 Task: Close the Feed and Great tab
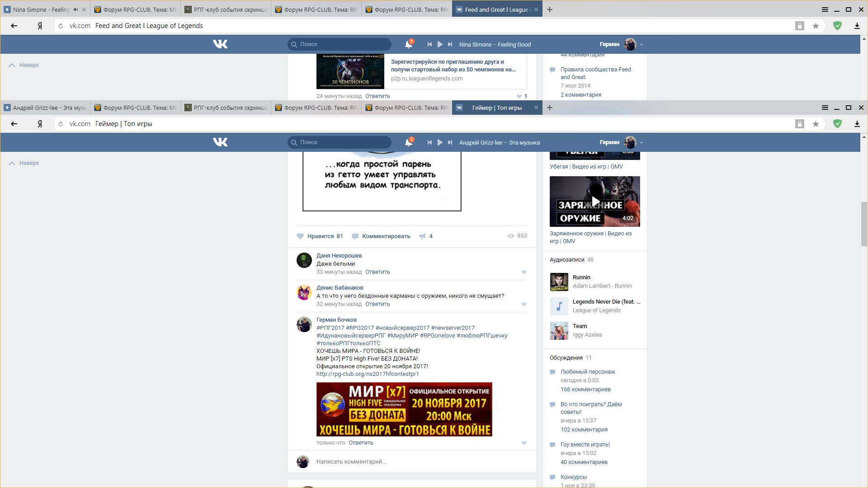(x=536, y=9)
